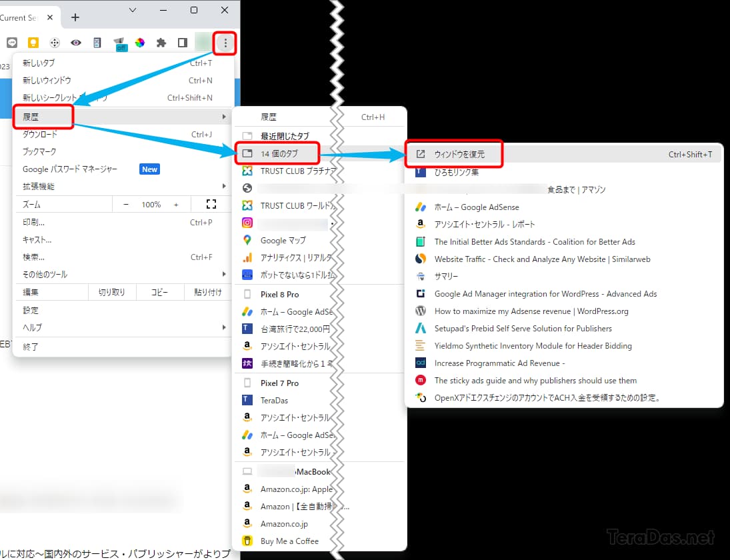Expand the 拡張機能 submenu
730x560 pixels.
pos(122,187)
